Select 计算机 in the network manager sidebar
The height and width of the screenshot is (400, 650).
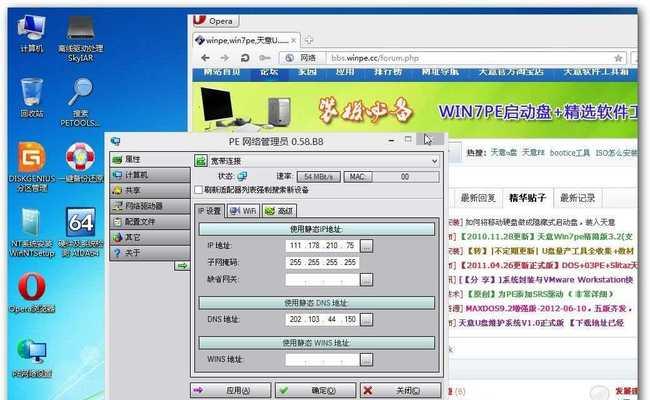coord(150,175)
